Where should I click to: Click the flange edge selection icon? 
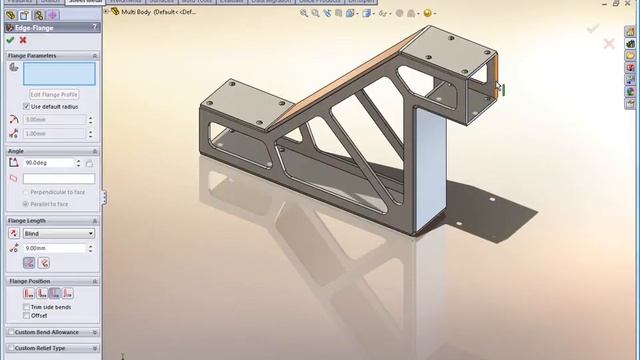tap(13, 67)
